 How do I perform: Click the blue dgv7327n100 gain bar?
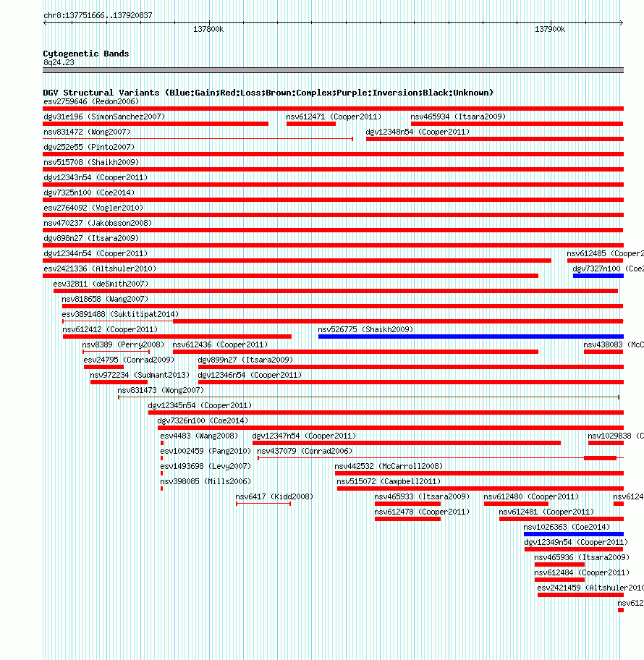coord(598,276)
